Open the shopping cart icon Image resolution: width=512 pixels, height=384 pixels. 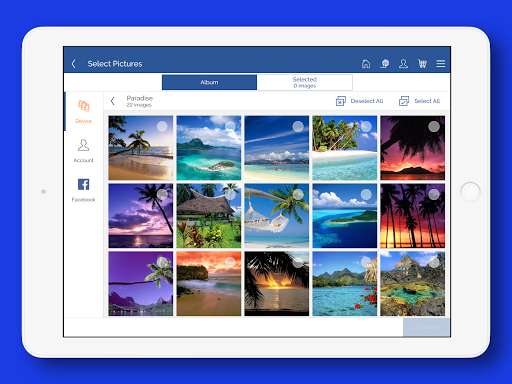(422, 64)
